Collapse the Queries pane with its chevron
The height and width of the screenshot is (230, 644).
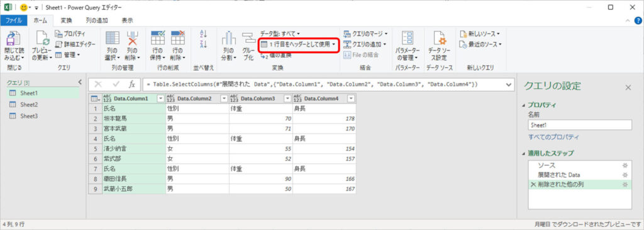[x=80, y=83]
